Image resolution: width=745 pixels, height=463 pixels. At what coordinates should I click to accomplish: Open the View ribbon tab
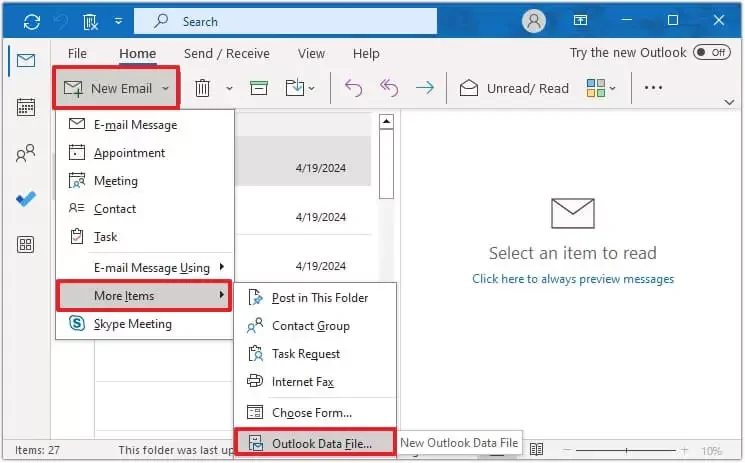pos(311,54)
